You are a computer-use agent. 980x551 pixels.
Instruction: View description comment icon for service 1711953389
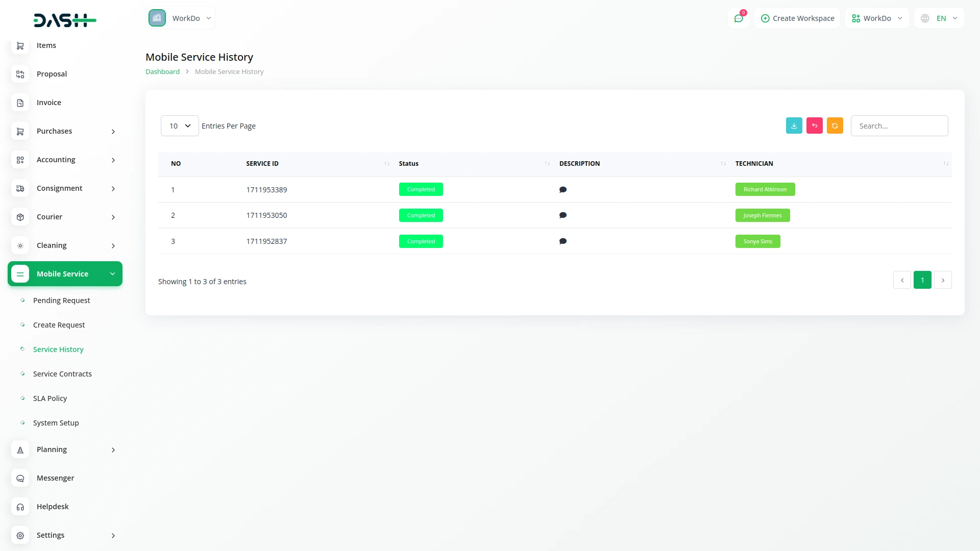[562, 190]
